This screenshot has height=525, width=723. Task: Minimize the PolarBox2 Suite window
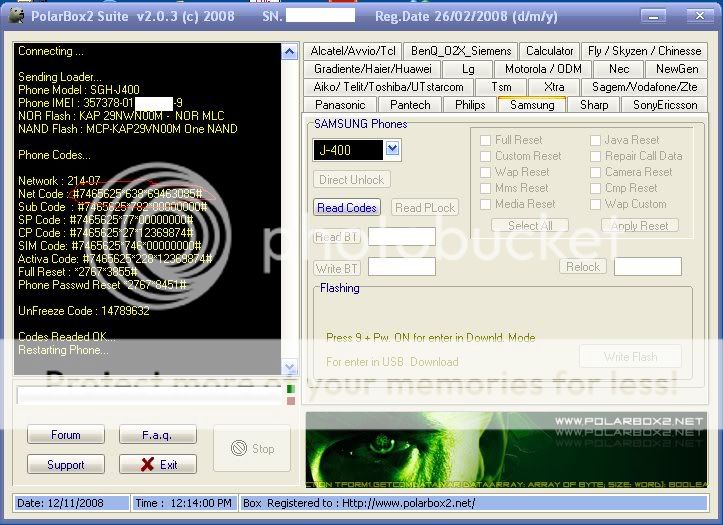pos(653,16)
